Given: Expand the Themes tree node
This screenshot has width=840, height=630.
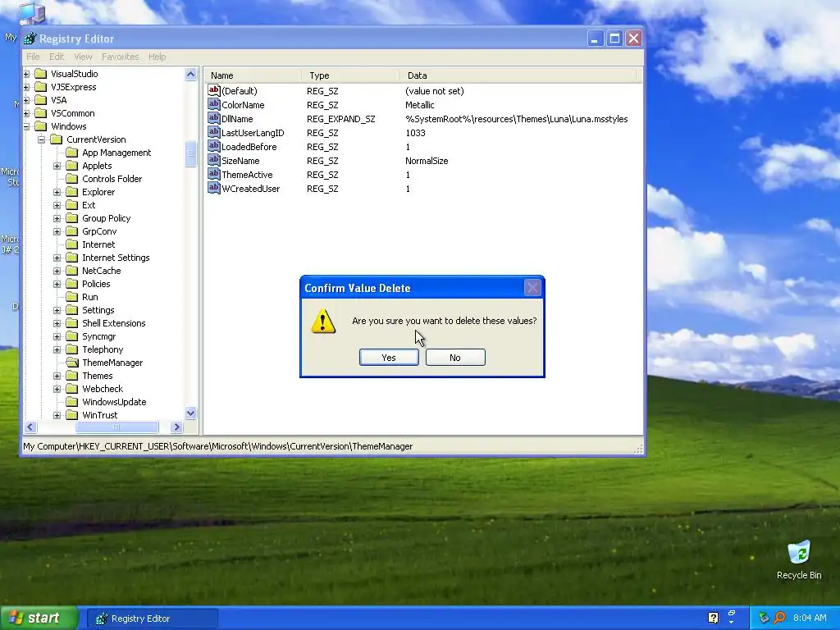Looking at the screenshot, I should pos(57,376).
